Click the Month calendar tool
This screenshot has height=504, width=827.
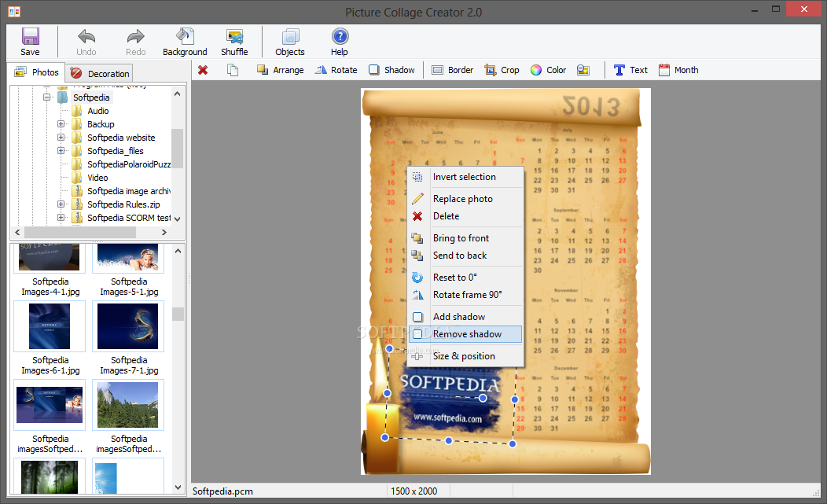678,70
